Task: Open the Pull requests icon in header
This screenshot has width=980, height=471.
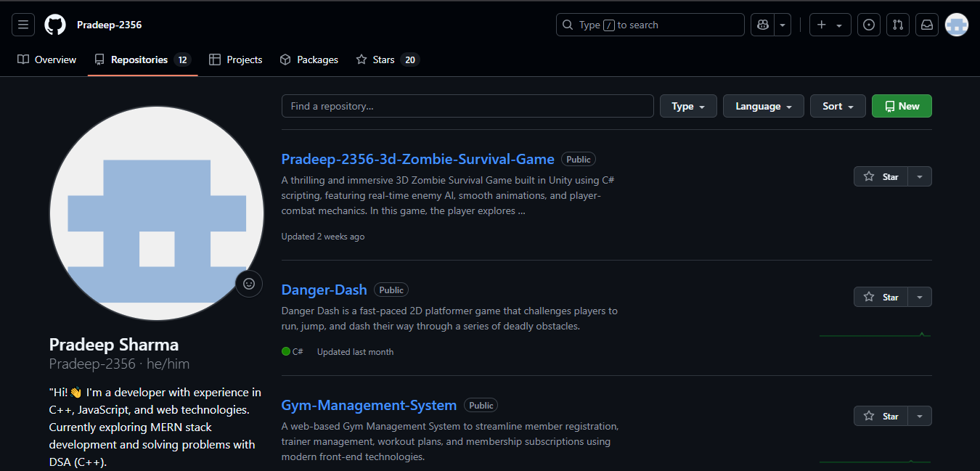Action: coord(898,25)
